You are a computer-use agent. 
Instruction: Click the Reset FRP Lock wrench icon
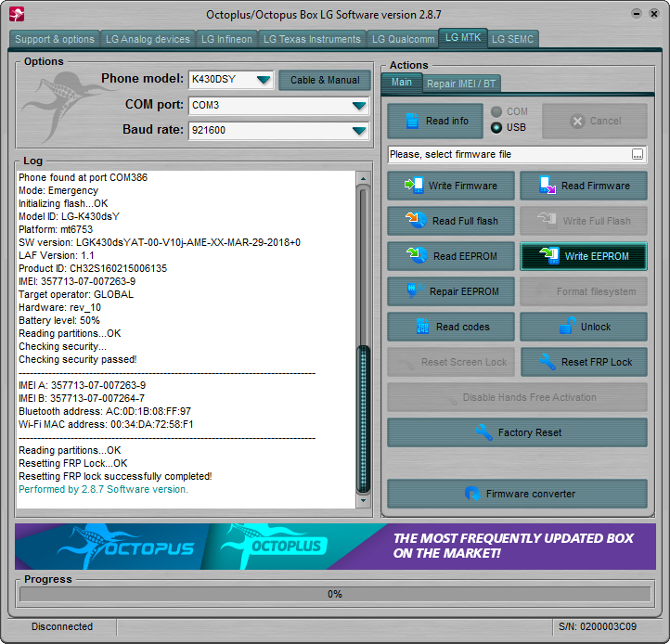pyautogui.click(x=547, y=362)
